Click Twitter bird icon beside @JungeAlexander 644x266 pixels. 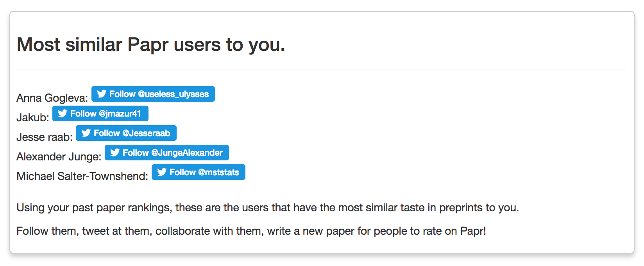click(x=115, y=153)
